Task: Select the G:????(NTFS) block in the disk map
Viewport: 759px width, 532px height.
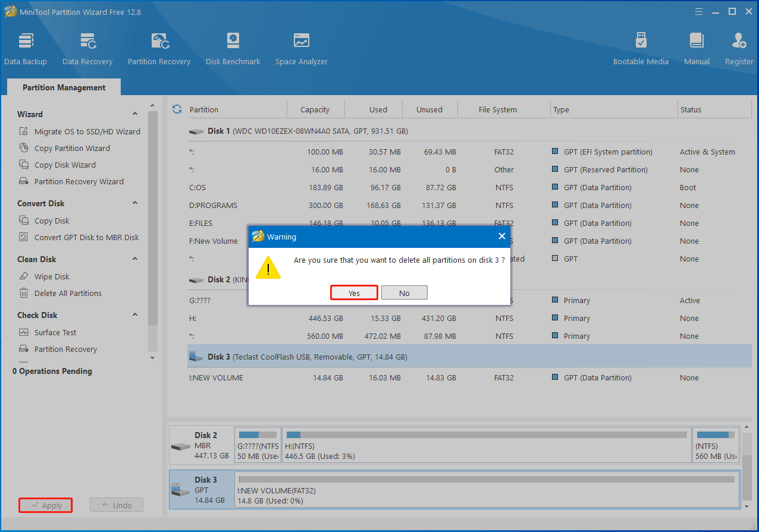Action: pyautogui.click(x=258, y=445)
